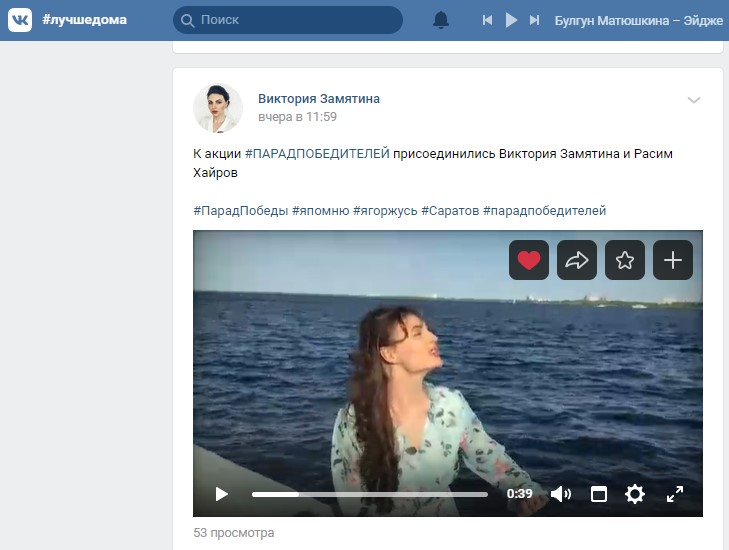Click the 0:39 video time indicator
This screenshot has width=729, height=550.
click(x=519, y=494)
